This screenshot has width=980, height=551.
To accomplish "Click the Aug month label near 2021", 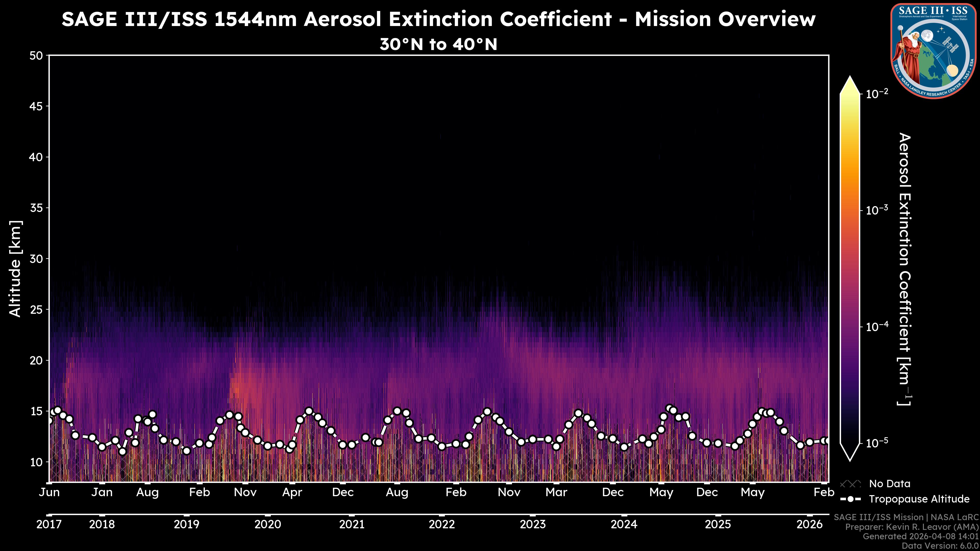I will point(397,492).
